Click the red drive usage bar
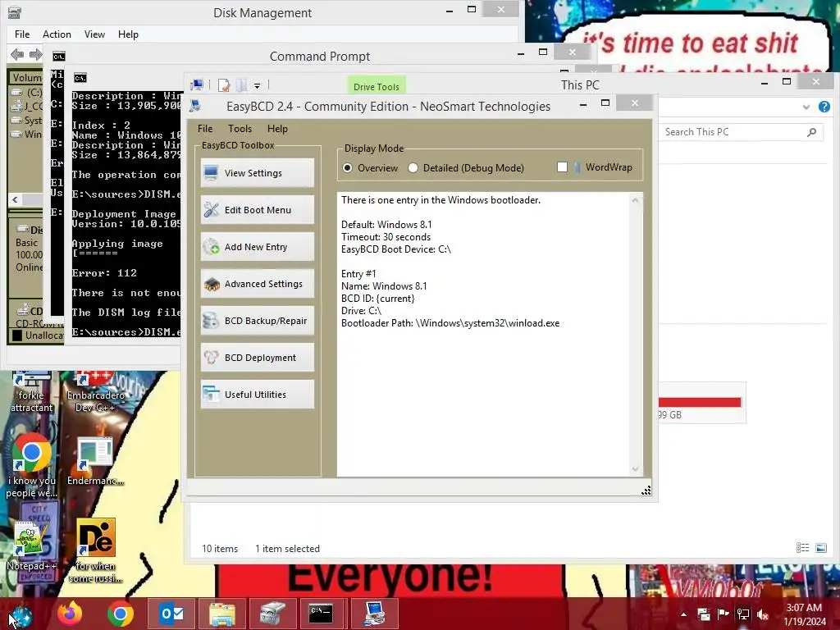Screen dimensions: 840x630 [699, 402]
